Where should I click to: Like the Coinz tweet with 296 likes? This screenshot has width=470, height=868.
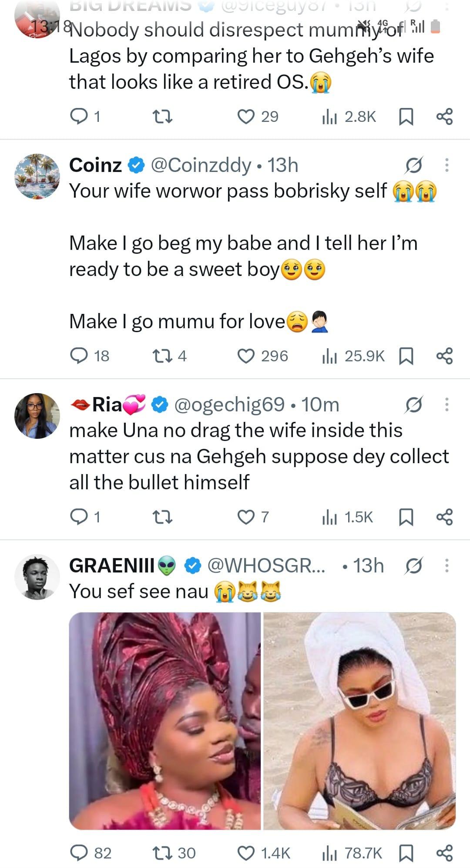(x=246, y=356)
